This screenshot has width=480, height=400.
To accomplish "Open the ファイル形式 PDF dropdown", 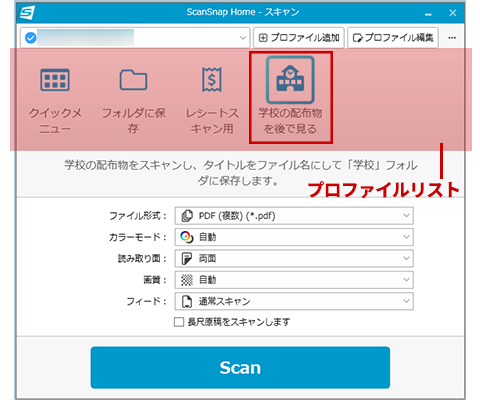I will pyautogui.click(x=294, y=216).
